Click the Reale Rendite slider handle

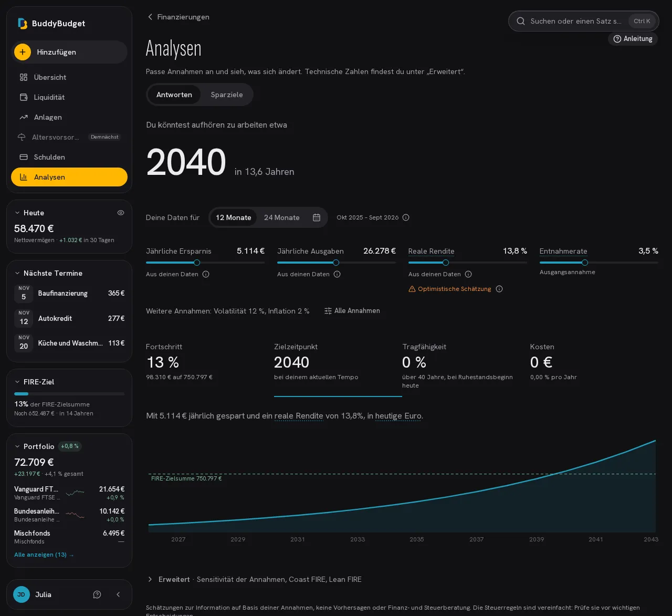coord(446,263)
